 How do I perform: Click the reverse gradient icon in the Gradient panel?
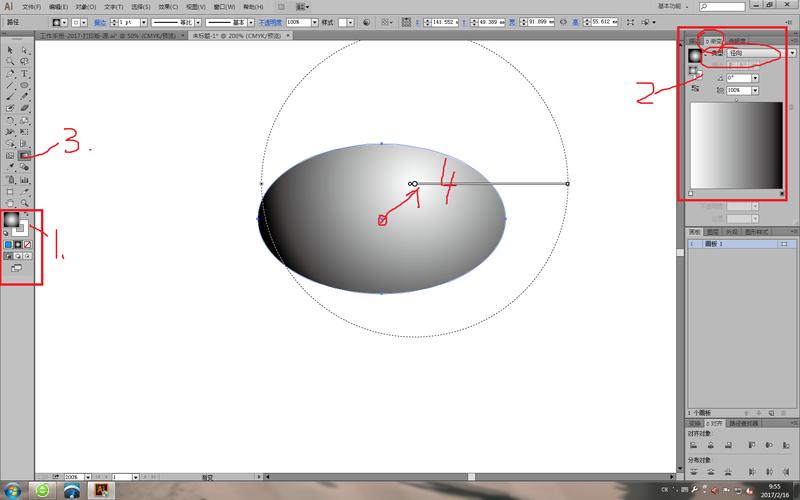[x=695, y=89]
